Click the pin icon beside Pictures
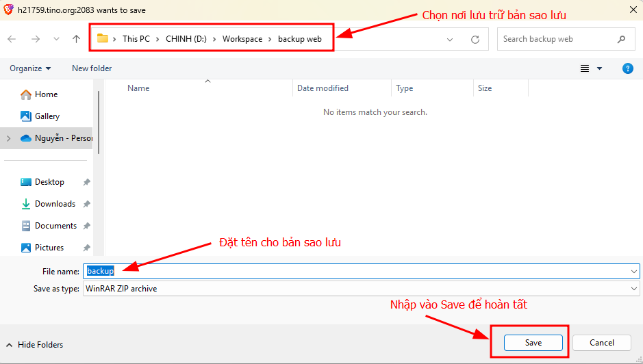This screenshot has width=643, height=364. [x=86, y=248]
